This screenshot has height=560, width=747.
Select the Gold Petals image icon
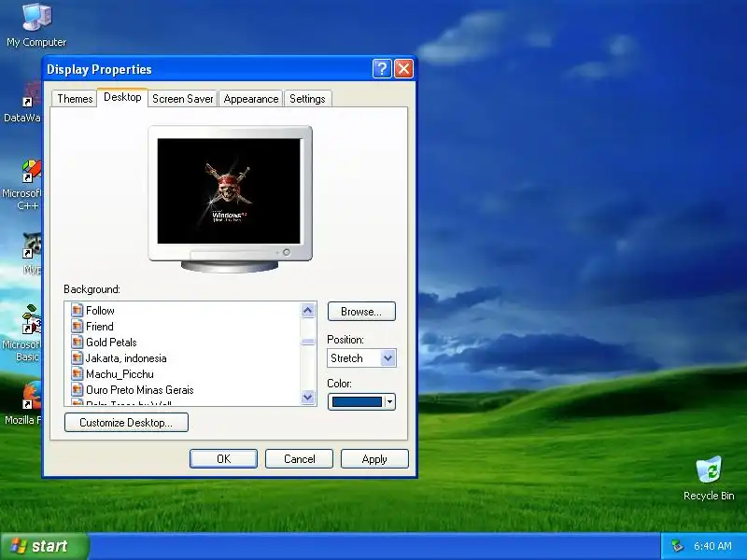[x=77, y=342]
